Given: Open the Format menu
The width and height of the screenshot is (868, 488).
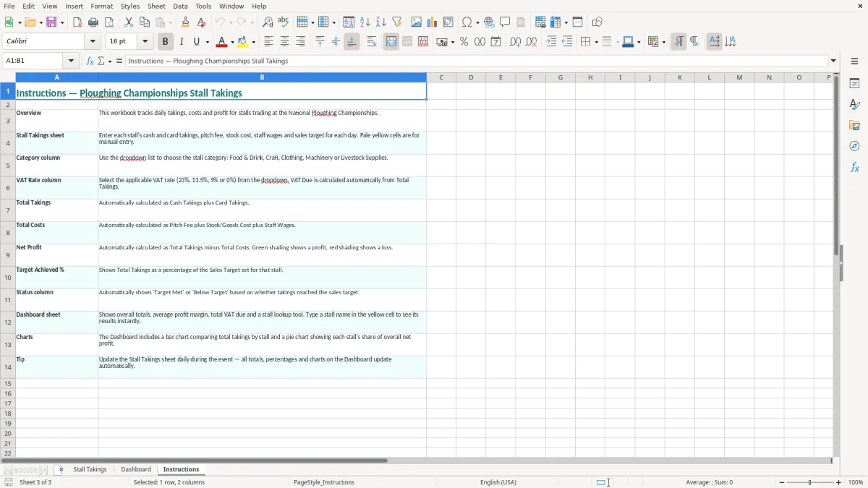Looking at the screenshot, I should (101, 6).
